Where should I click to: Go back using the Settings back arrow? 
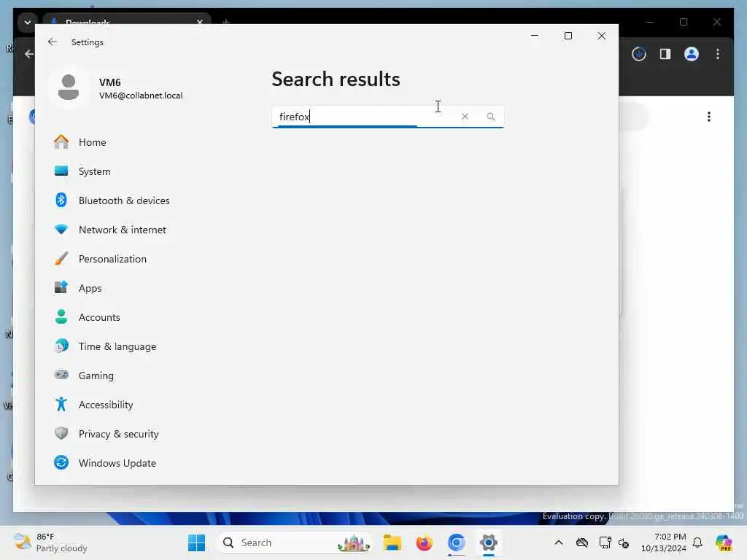click(x=53, y=42)
